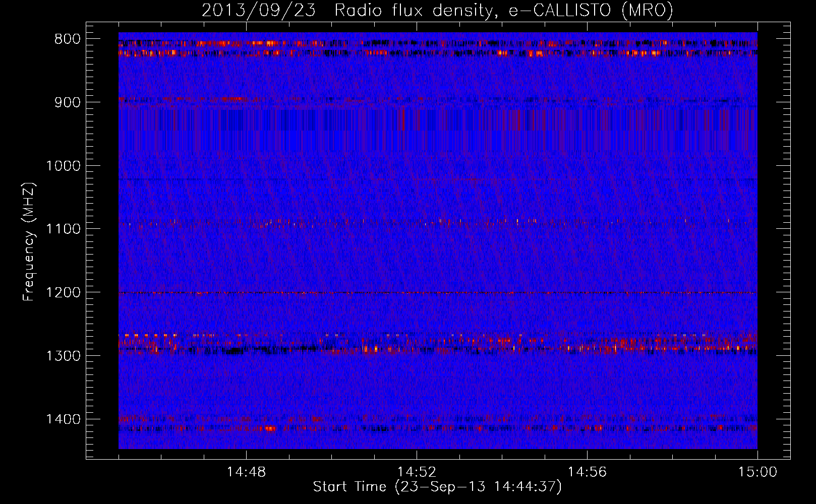Click the 800 frequency tick label
Viewport: 816px width, 504px height.
click(x=68, y=39)
